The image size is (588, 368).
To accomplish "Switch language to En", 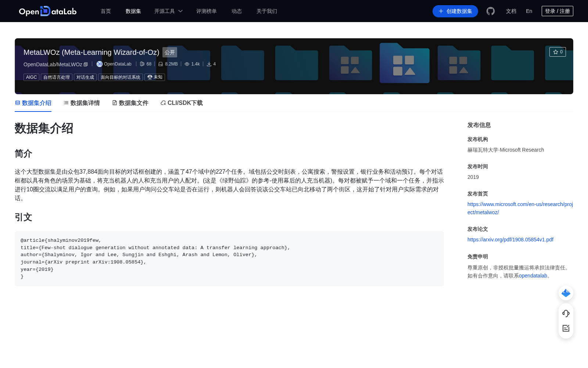I will coord(529,11).
